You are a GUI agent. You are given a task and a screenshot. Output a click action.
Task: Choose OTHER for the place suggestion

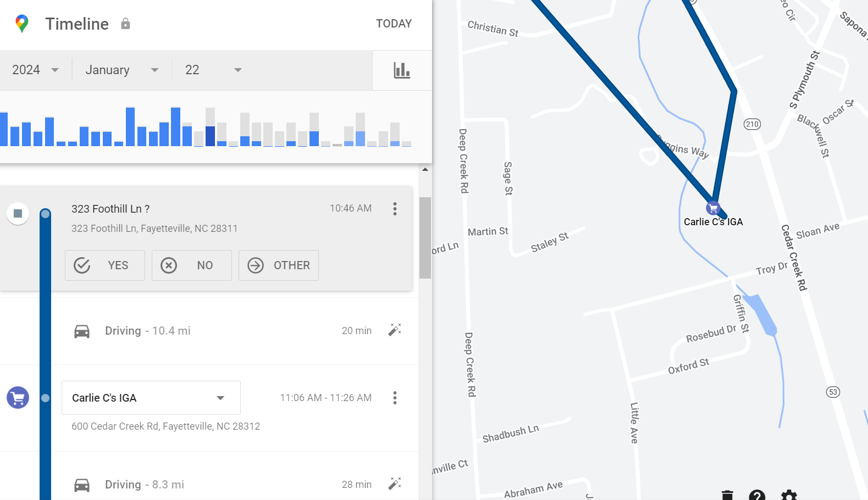(x=279, y=265)
